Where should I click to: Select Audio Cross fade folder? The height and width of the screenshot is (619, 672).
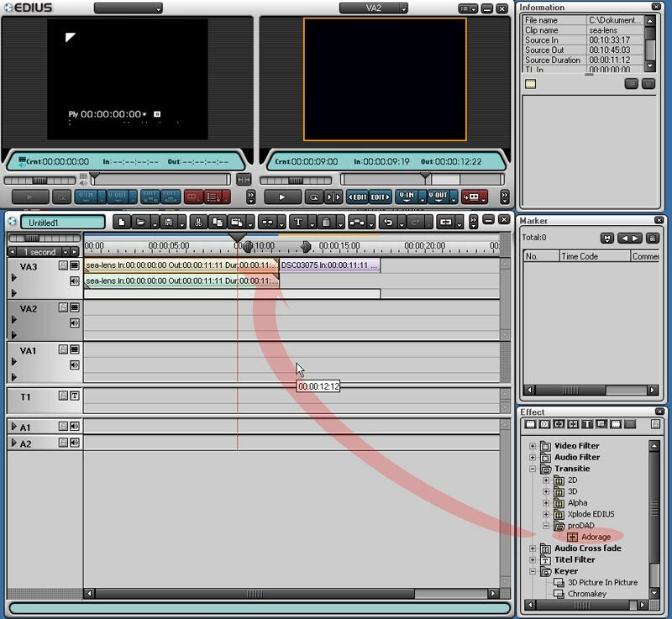[587, 548]
